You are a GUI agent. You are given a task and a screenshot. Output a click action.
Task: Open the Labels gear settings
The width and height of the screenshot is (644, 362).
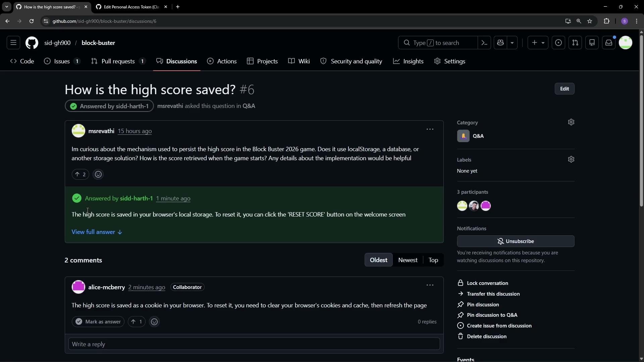click(x=571, y=160)
